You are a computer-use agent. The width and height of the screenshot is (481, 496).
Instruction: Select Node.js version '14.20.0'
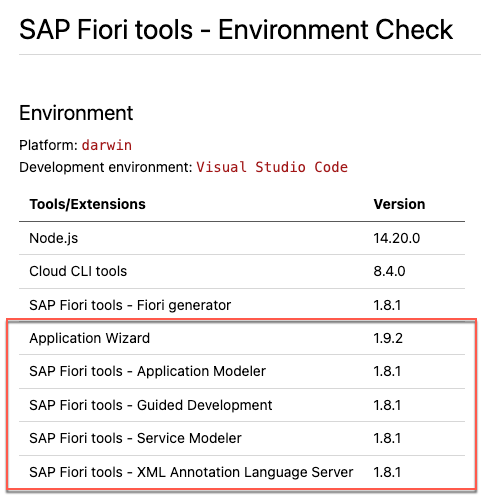396,238
